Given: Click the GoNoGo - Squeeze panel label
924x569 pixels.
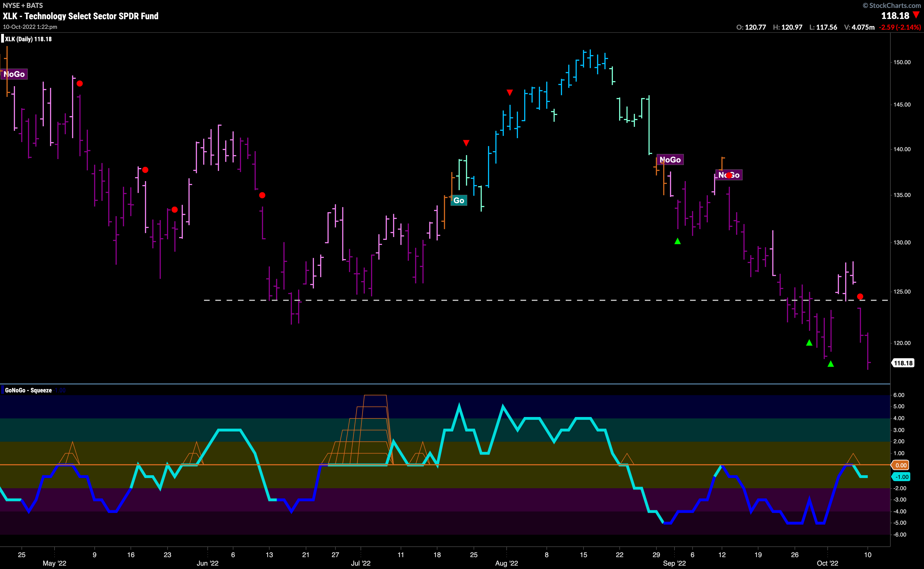Looking at the screenshot, I should click(x=28, y=390).
